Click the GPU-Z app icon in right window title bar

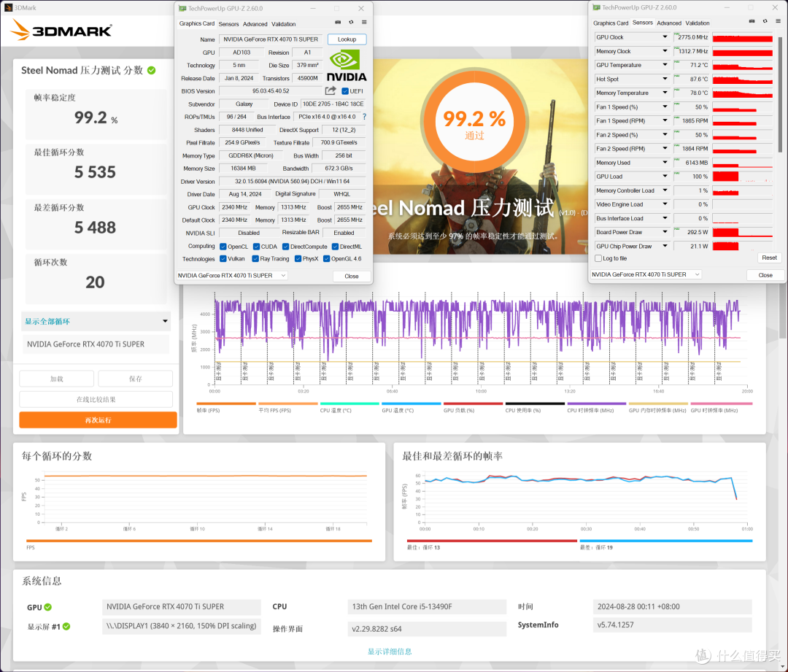[597, 7]
